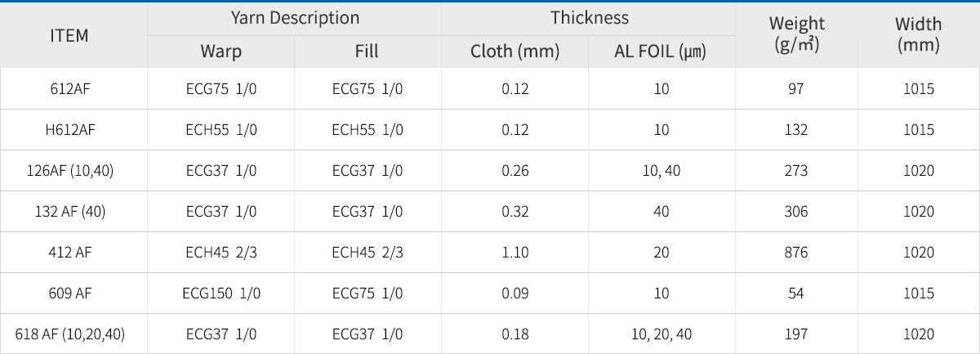The width and height of the screenshot is (980, 354).
Task: Select the Yarn Description header cell
Action: [x=295, y=17]
